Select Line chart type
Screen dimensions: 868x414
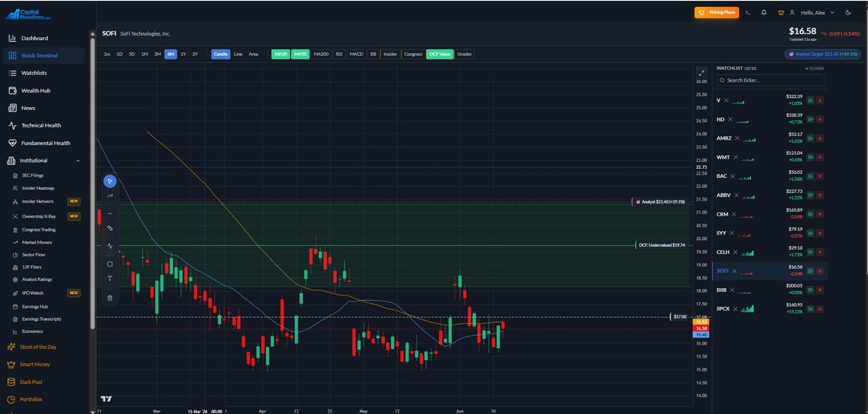(238, 54)
